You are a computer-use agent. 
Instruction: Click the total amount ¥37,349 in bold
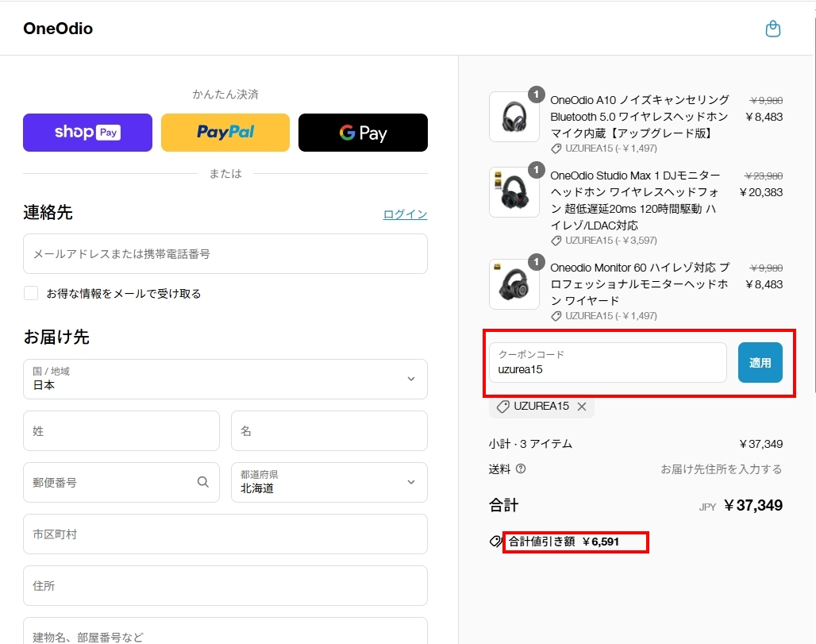point(753,505)
